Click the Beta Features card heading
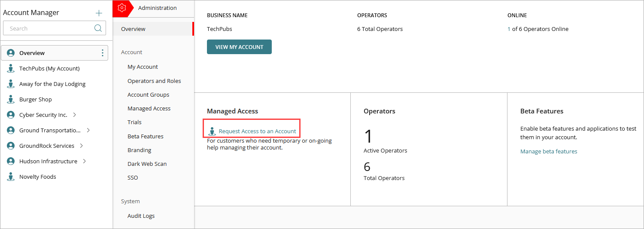This screenshot has height=229, width=644. point(542,111)
